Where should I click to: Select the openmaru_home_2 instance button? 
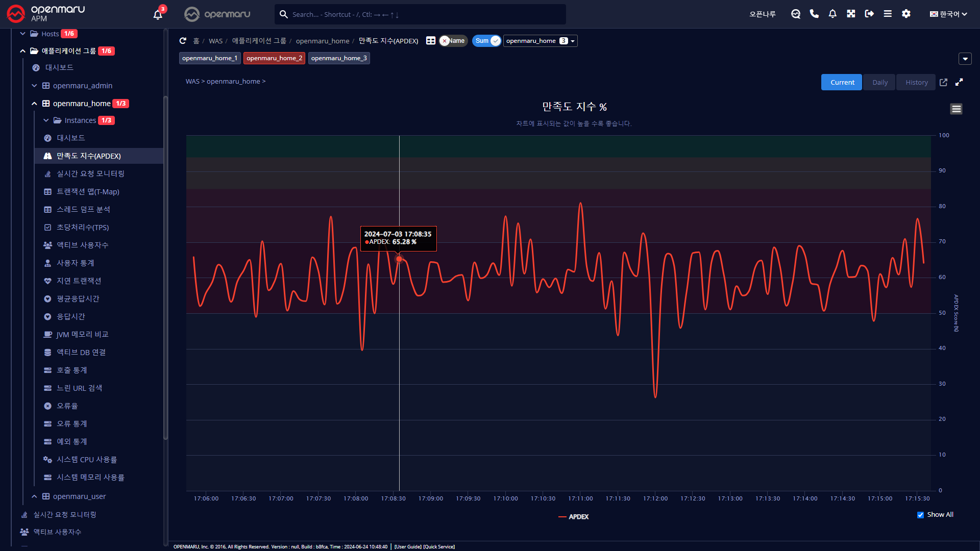[274, 58]
